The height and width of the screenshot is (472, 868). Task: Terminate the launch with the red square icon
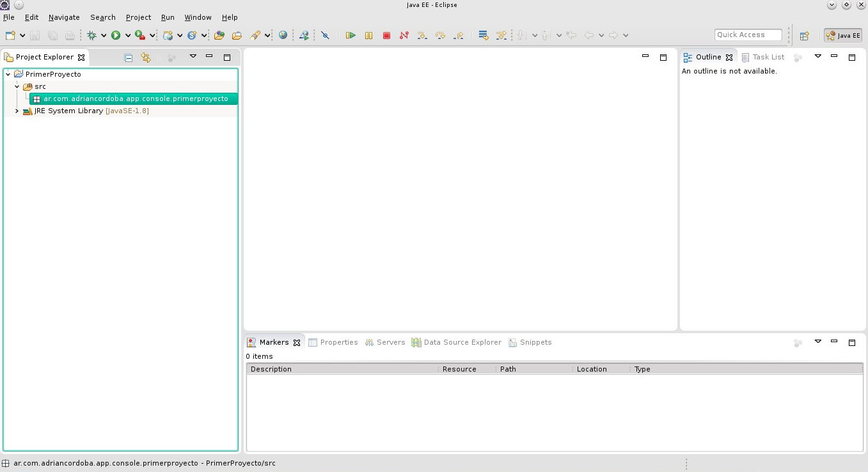pos(386,35)
